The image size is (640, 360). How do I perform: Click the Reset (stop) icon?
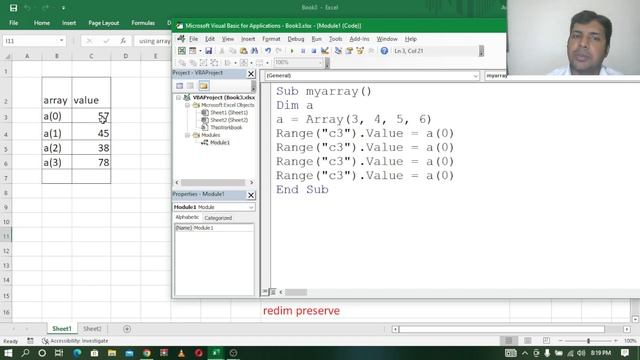point(313,51)
